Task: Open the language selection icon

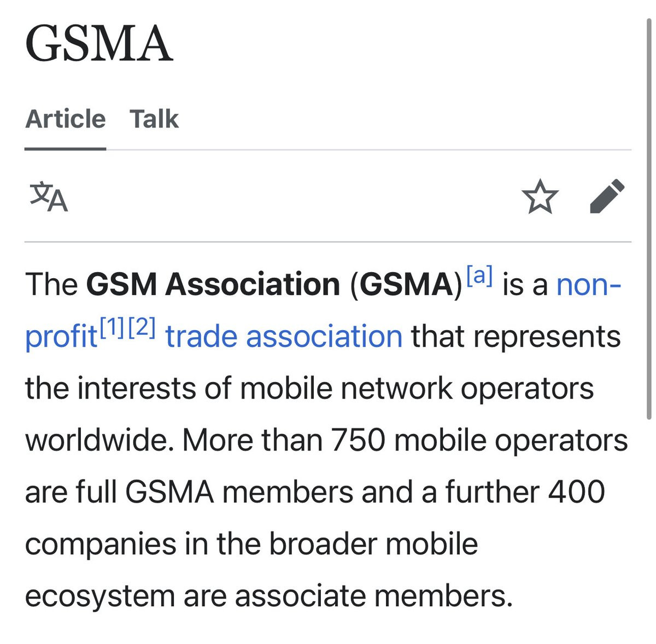Action: coord(49,197)
